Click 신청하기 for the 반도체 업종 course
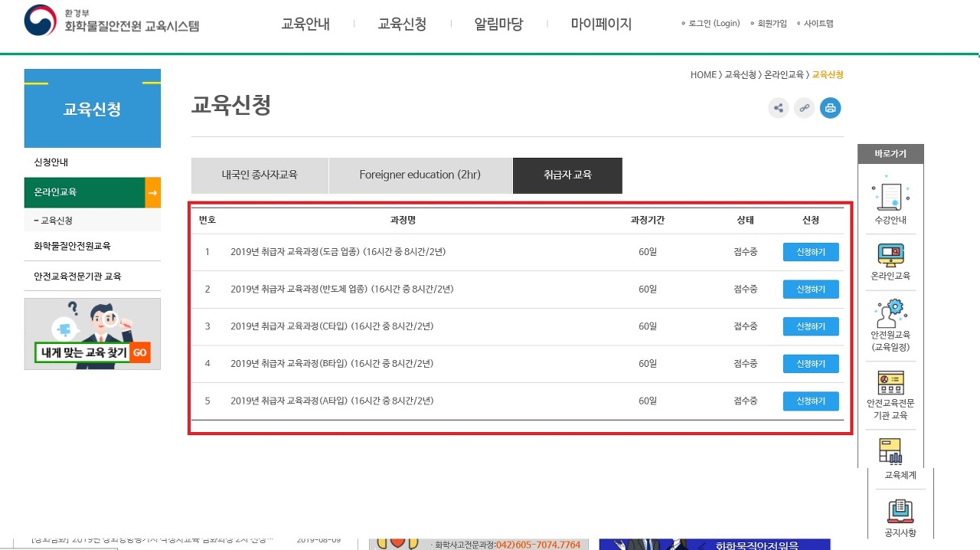 click(x=811, y=289)
